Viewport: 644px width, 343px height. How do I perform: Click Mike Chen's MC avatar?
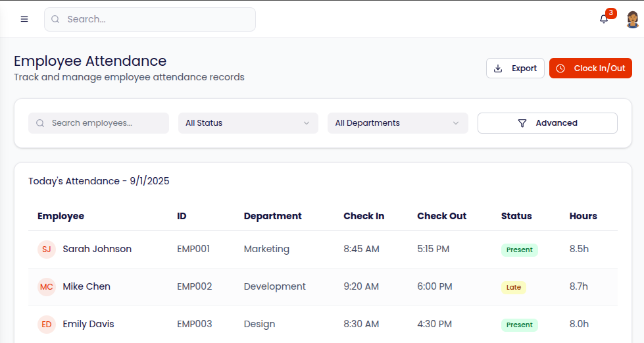(x=47, y=287)
